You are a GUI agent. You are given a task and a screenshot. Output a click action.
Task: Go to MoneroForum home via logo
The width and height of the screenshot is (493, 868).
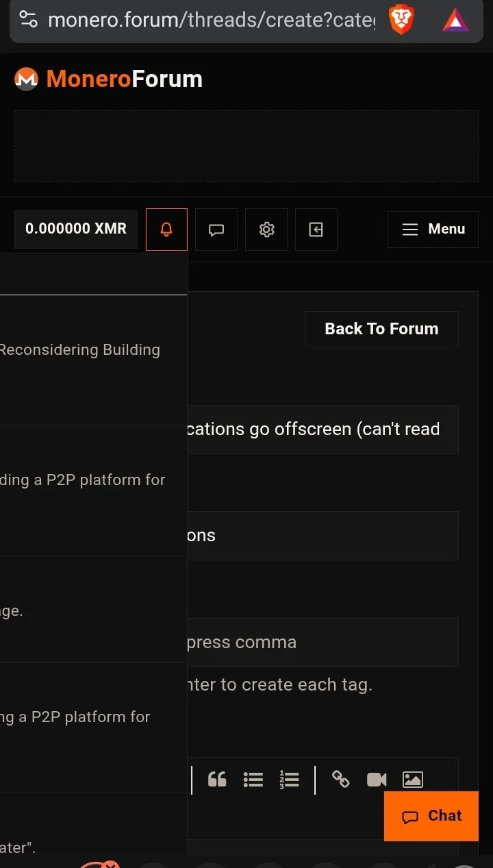(x=109, y=79)
